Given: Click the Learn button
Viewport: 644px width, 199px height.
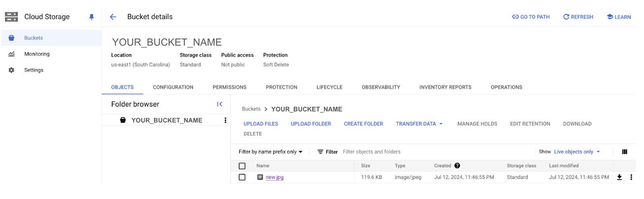Looking at the screenshot, I should click(x=619, y=17).
